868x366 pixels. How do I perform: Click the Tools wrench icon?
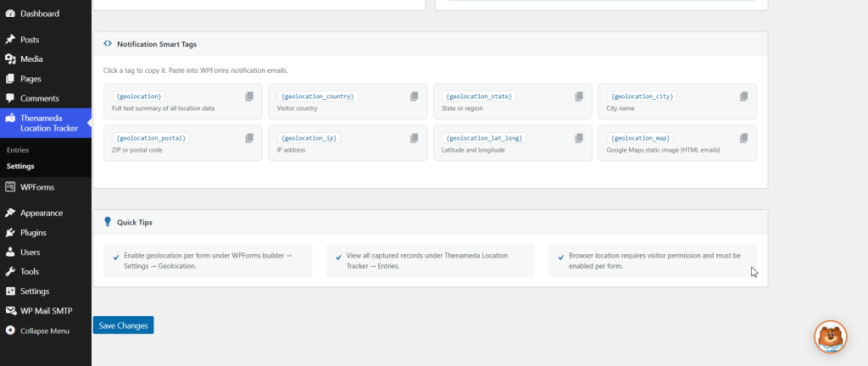(10, 271)
